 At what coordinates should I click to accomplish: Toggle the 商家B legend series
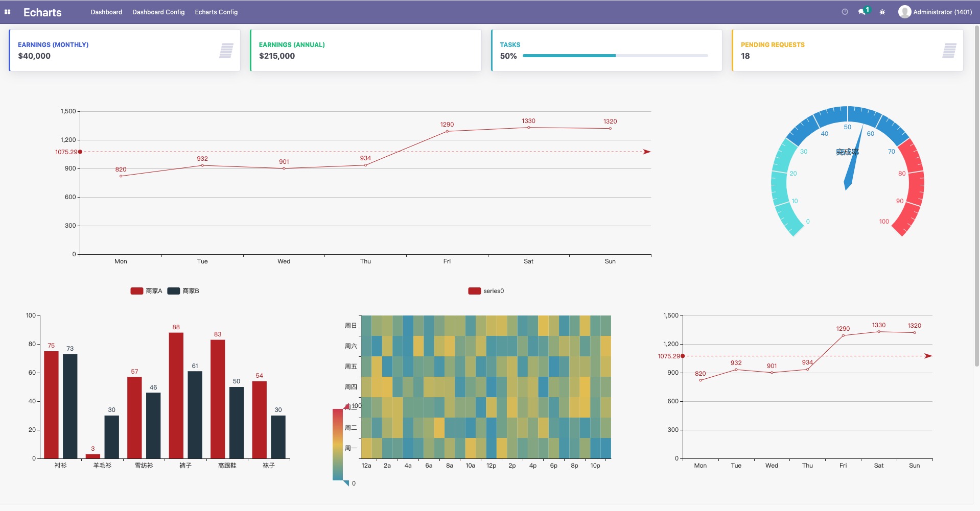click(183, 291)
